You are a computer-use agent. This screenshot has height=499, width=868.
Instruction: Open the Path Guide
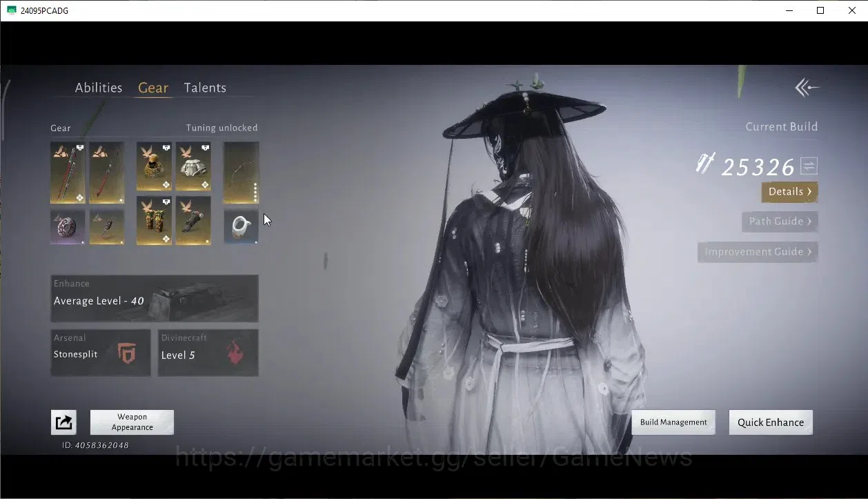[780, 222]
